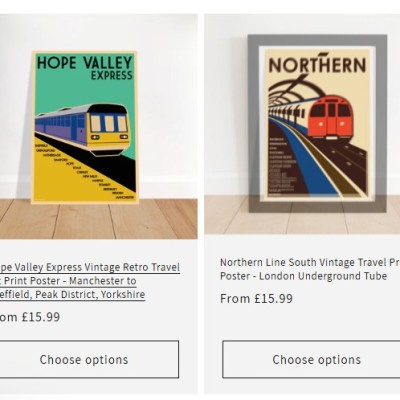Click the NORTHERN heading on the framed poster
Viewport: 400px width, 400px height.
tap(317, 64)
